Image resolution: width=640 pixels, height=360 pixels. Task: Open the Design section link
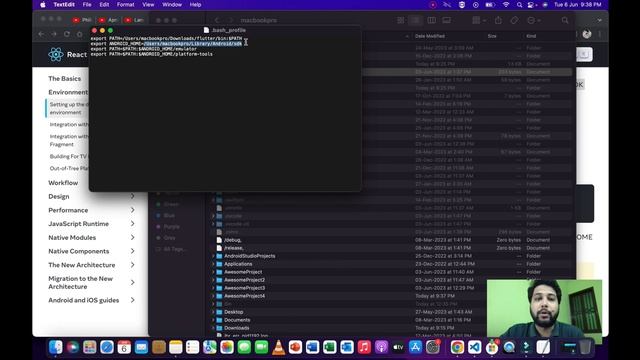(x=59, y=196)
